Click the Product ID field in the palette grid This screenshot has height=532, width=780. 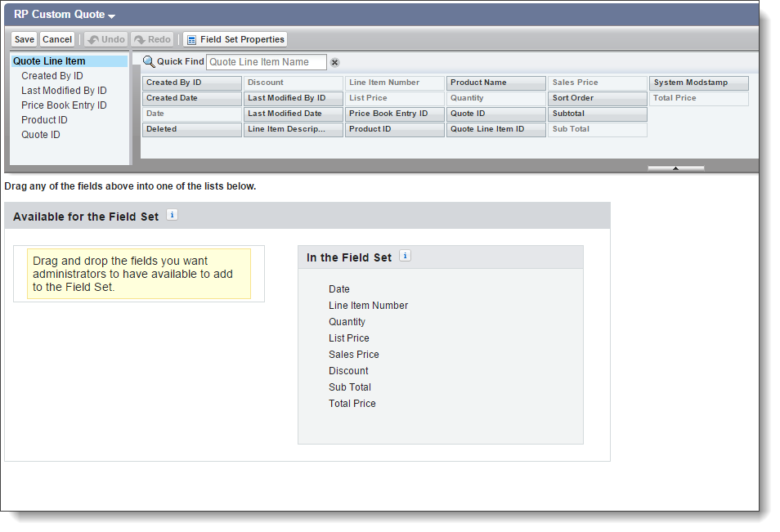(394, 129)
